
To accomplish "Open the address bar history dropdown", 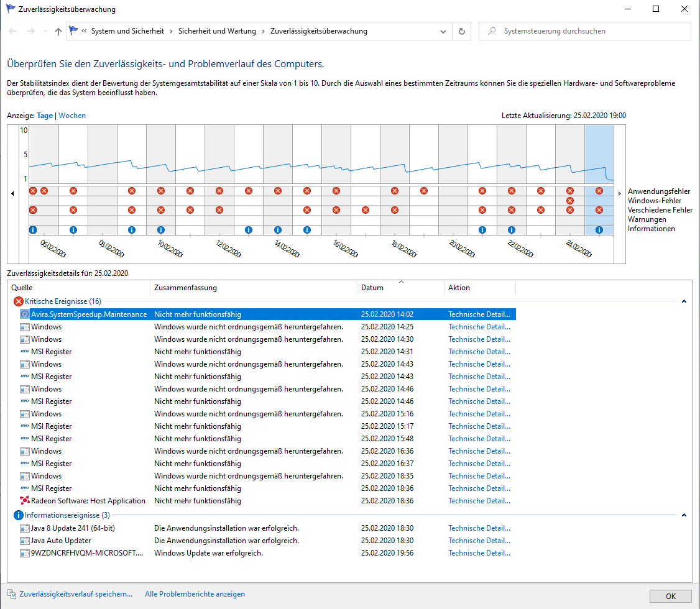I will 443,31.
